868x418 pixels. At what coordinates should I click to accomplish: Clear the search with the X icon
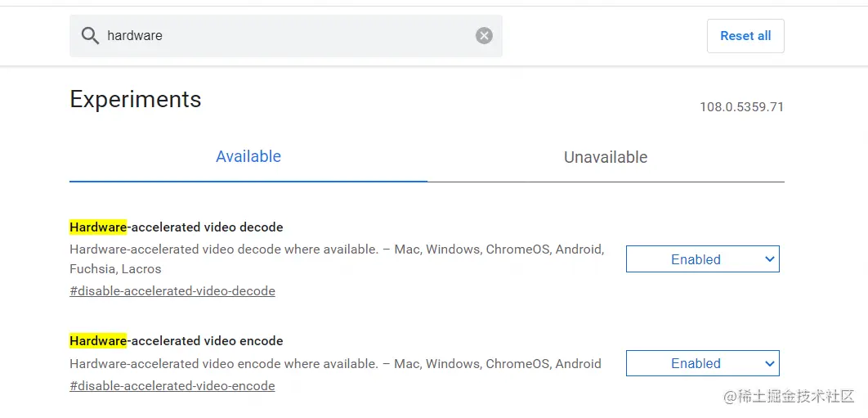[484, 36]
